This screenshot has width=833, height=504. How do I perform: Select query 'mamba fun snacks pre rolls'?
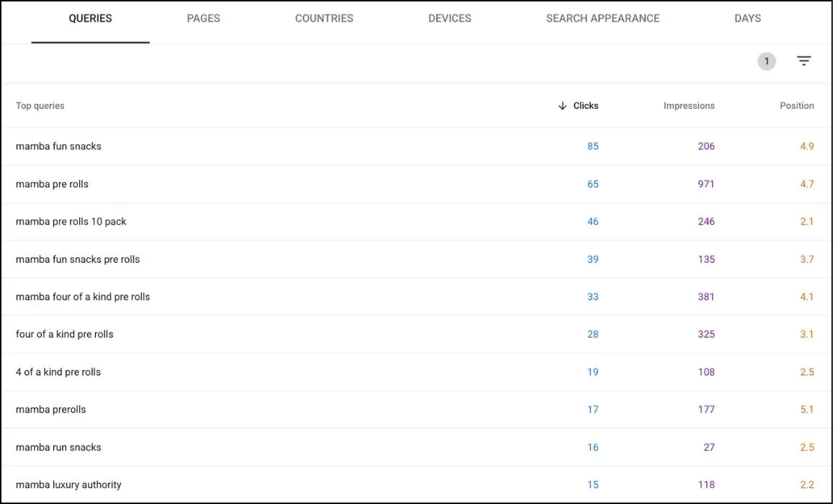click(x=78, y=259)
